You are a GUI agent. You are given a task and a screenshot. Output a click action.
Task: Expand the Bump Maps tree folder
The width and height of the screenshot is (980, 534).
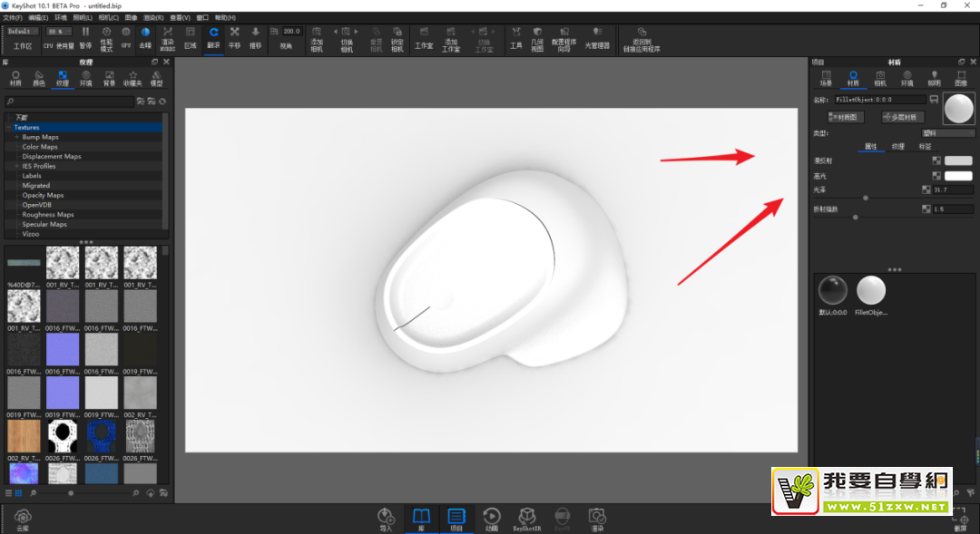(16, 137)
